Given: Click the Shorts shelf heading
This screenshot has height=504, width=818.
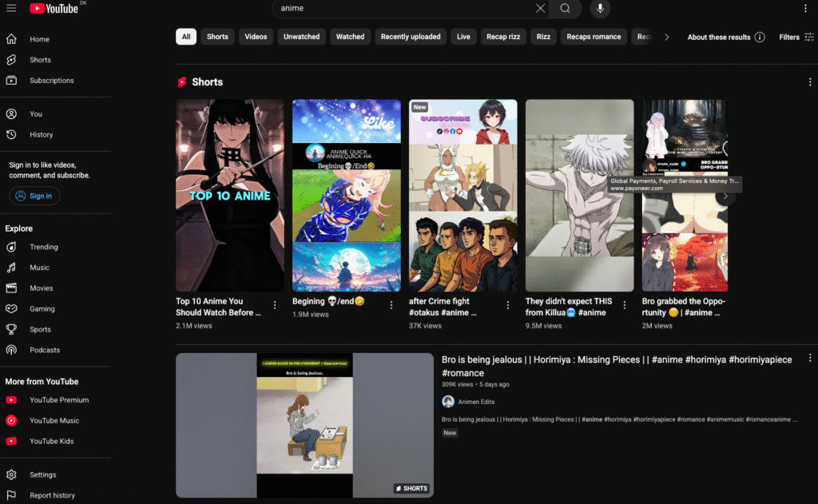Looking at the screenshot, I should [x=207, y=82].
